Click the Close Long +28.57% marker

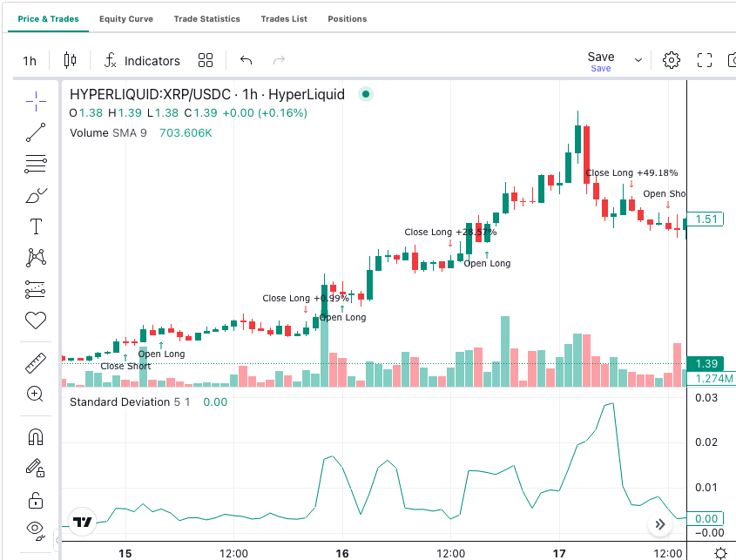450,232
